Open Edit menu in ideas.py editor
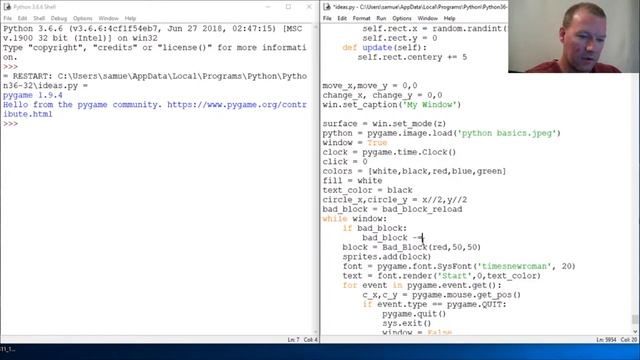 point(342,18)
